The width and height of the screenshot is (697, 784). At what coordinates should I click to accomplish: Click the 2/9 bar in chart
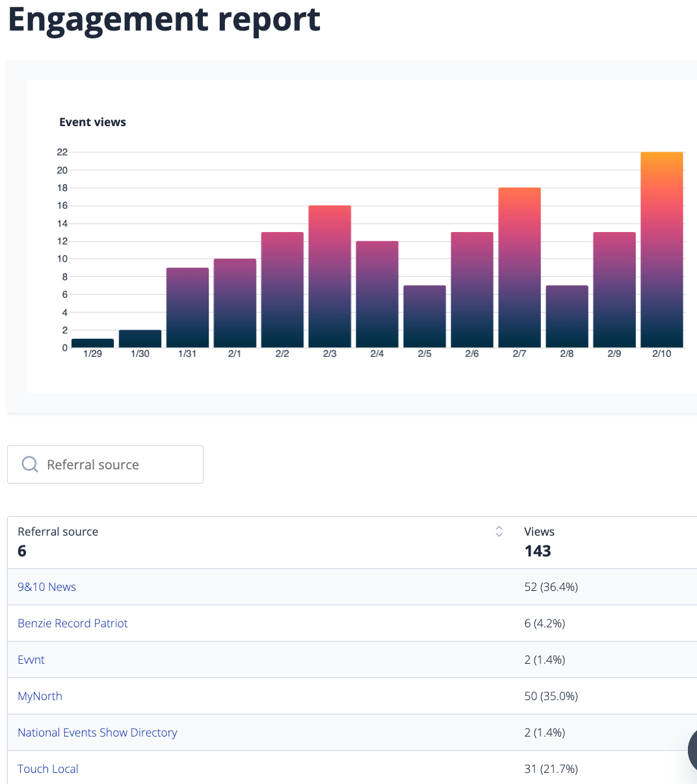(x=614, y=290)
